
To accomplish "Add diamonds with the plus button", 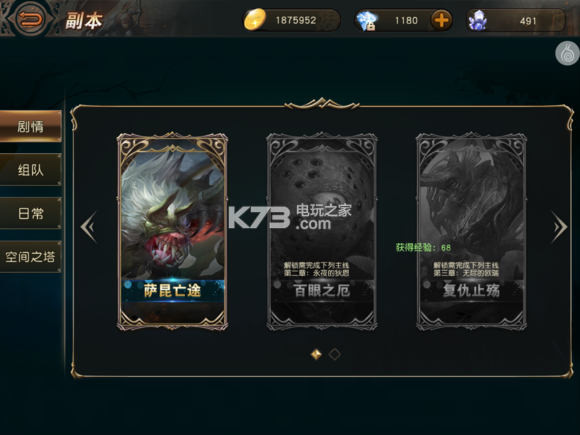I will point(441,20).
